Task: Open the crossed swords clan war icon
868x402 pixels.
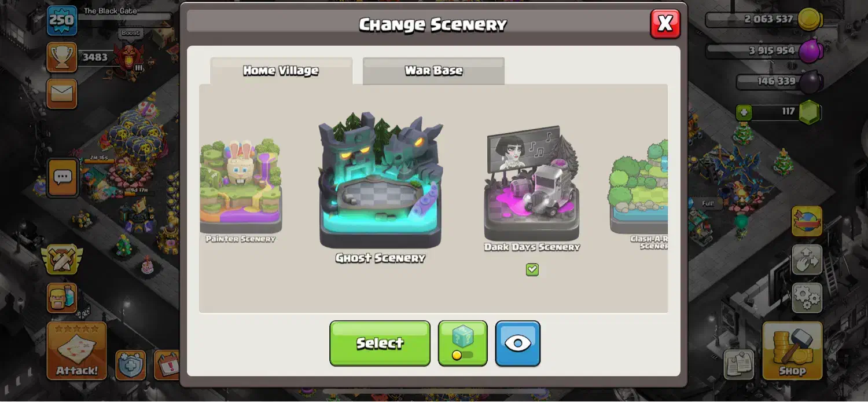Action: 62,259
